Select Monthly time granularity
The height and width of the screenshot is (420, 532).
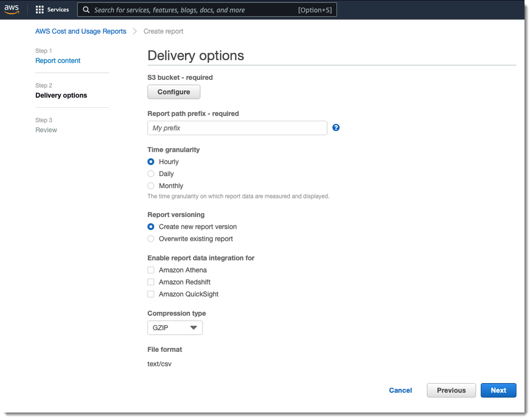tap(151, 186)
